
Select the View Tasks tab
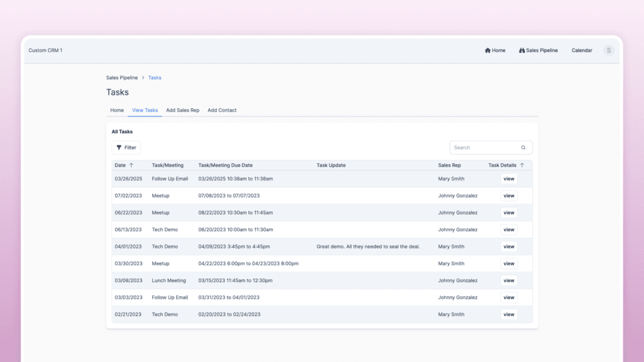coord(145,110)
